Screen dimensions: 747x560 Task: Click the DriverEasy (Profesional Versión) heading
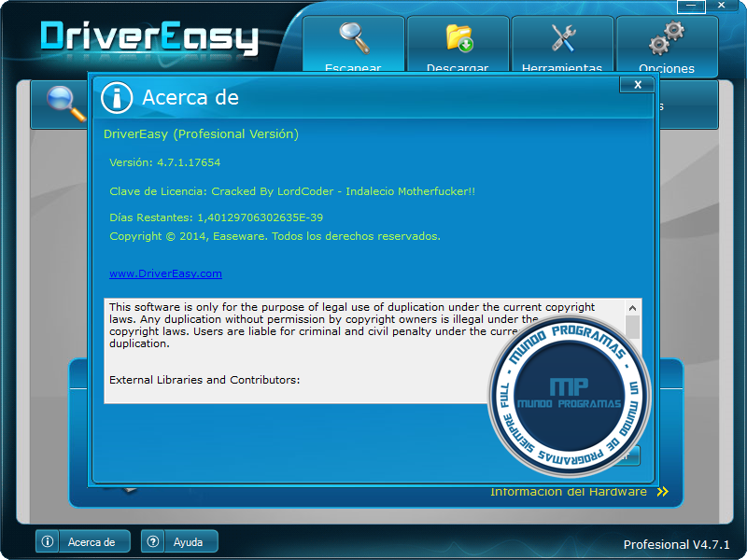click(201, 134)
